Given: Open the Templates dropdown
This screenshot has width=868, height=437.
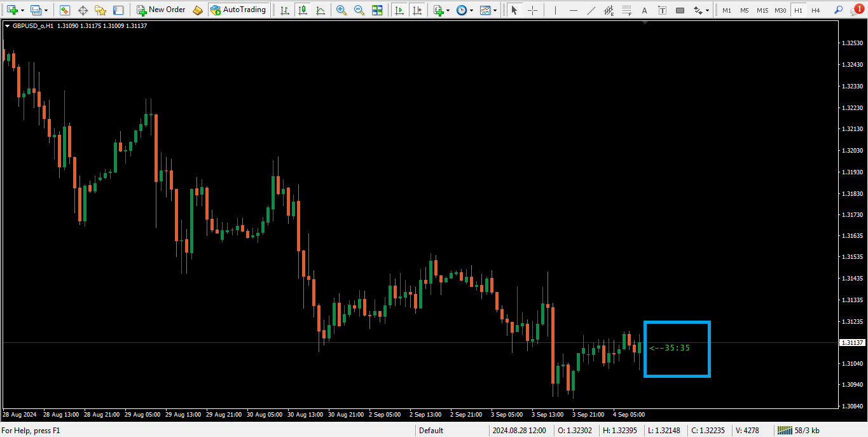Looking at the screenshot, I should 495,11.
